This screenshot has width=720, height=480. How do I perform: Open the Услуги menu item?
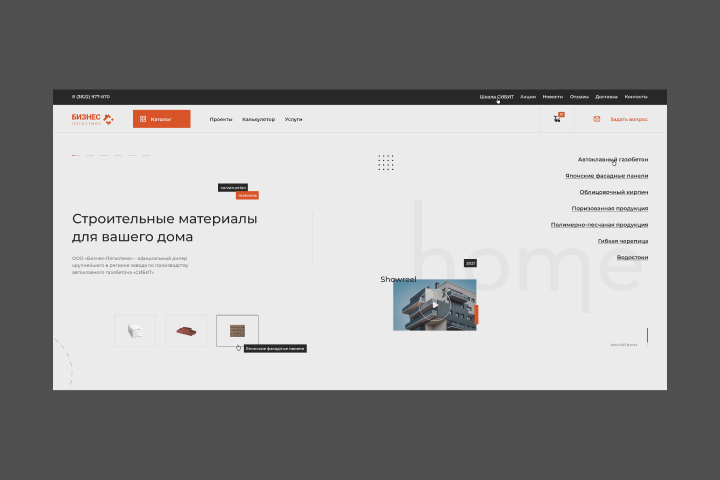[293, 119]
